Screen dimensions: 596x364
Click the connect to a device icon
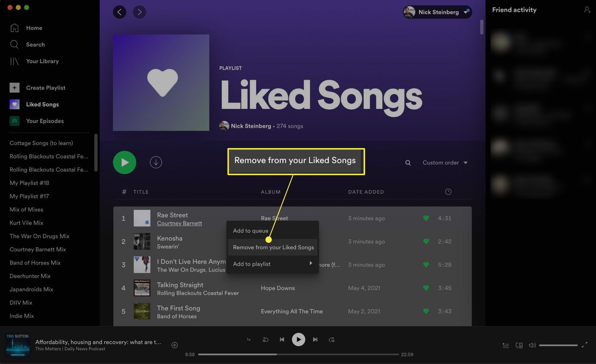pos(519,345)
